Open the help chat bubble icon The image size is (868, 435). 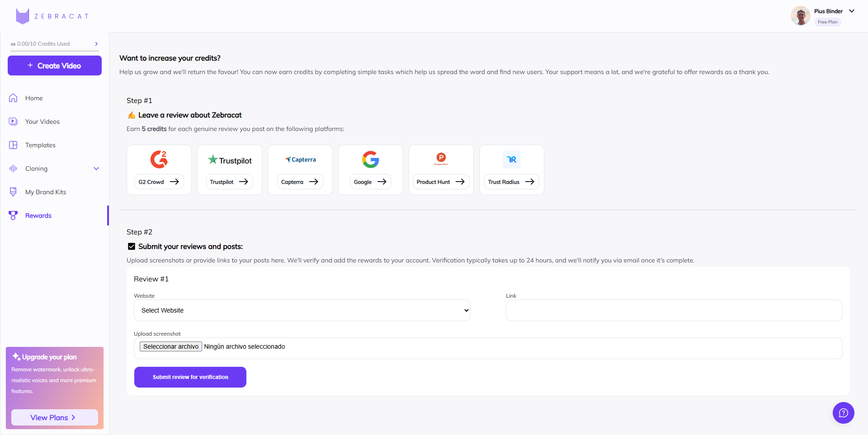tap(843, 413)
